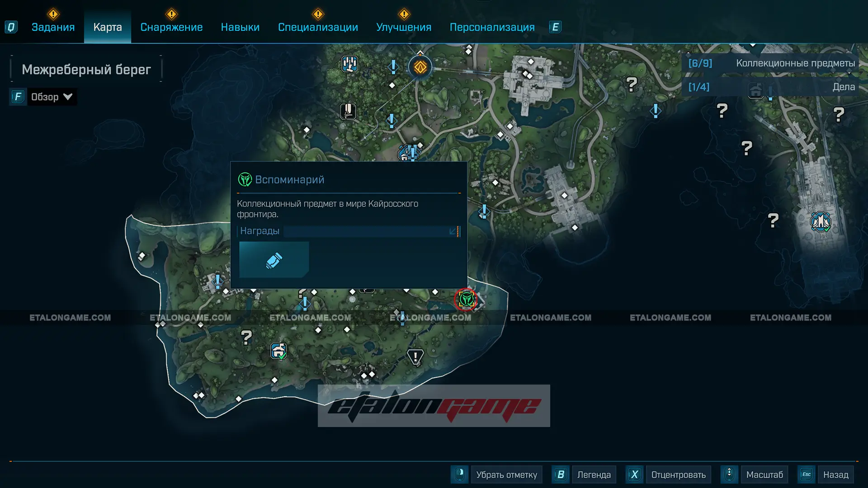Select the green Echo Log map marker
The image size is (868, 488).
point(466,299)
